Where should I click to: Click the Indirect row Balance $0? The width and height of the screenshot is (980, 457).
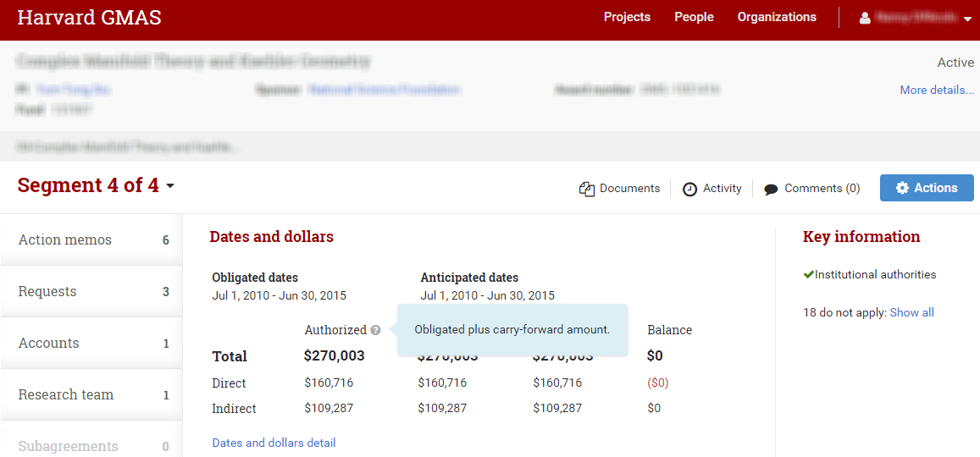654,408
